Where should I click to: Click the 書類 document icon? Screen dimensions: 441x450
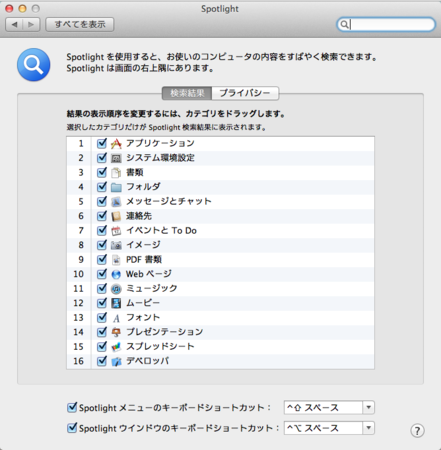tap(116, 173)
